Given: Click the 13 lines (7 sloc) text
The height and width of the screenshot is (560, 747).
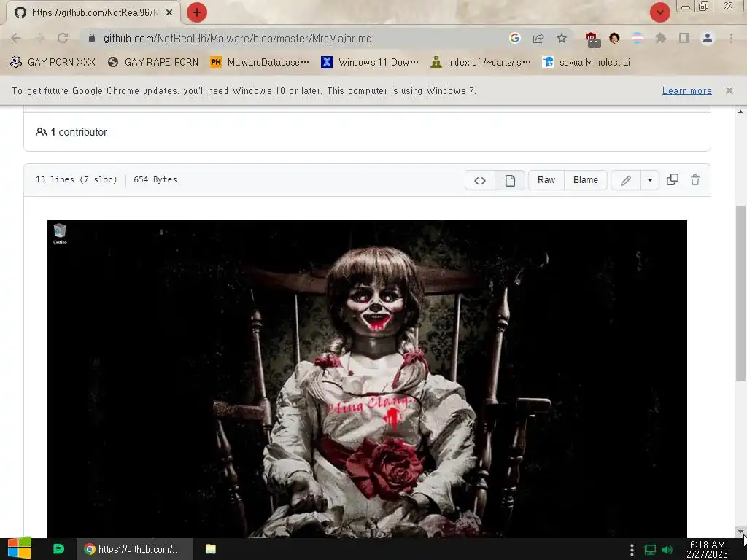Looking at the screenshot, I should tap(76, 179).
